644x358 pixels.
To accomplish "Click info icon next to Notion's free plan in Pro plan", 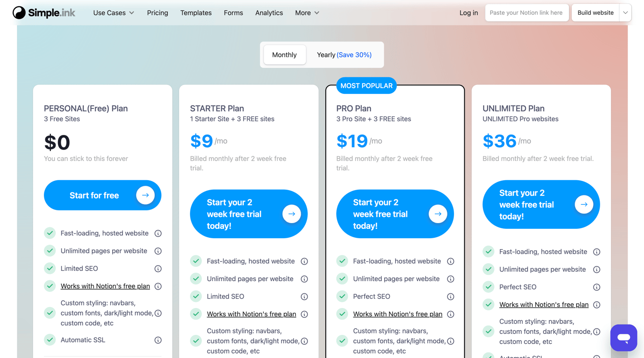I will [451, 314].
